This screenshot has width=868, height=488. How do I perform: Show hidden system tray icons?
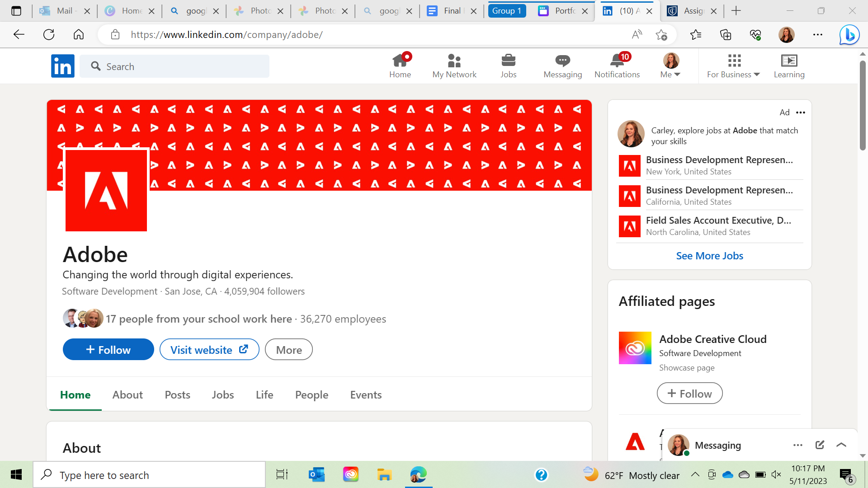(695, 474)
